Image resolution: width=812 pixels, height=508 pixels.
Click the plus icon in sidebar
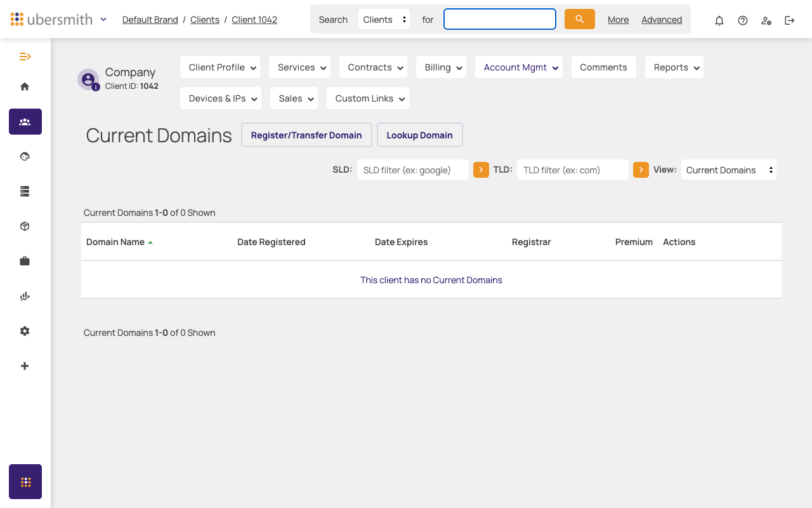(25, 366)
